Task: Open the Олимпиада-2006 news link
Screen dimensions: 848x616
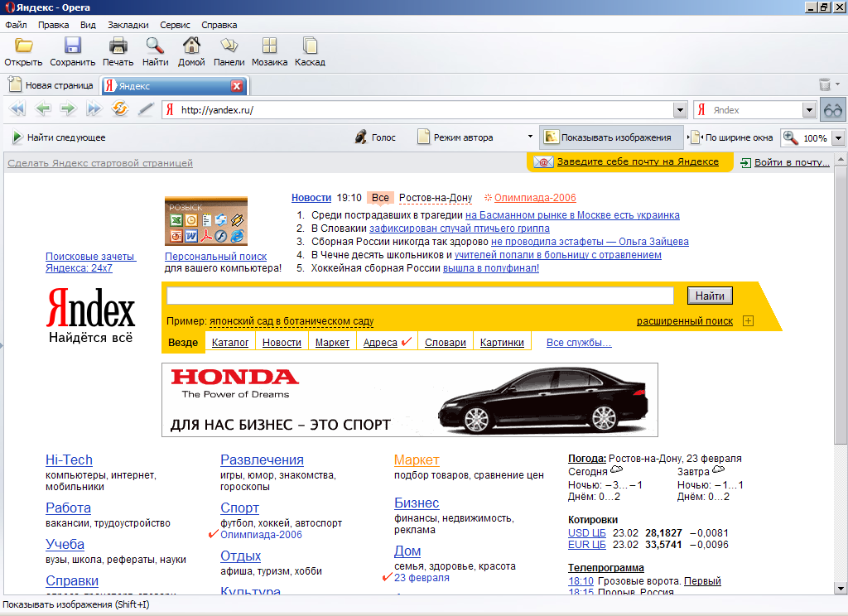Action: coord(535,198)
